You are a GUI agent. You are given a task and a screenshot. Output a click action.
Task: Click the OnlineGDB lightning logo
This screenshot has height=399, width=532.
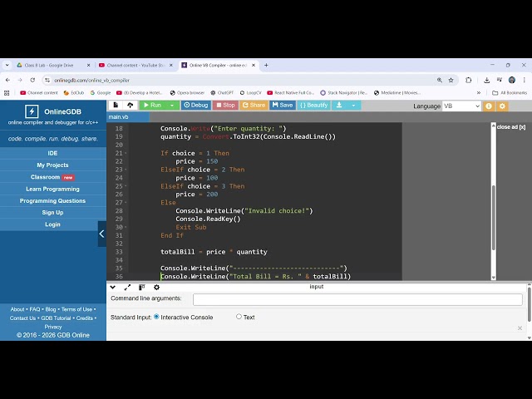pos(32,111)
